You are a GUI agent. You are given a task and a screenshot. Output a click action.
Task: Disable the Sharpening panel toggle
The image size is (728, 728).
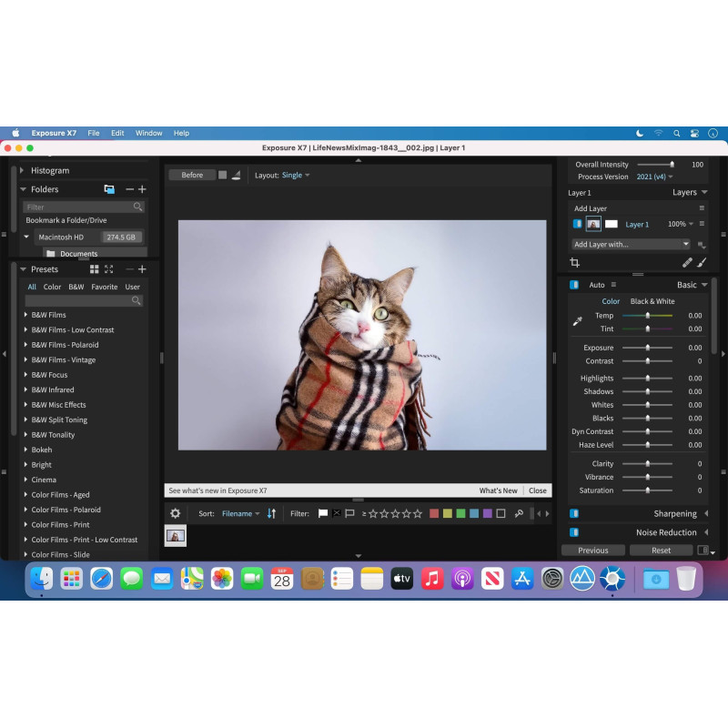click(573, 513)
